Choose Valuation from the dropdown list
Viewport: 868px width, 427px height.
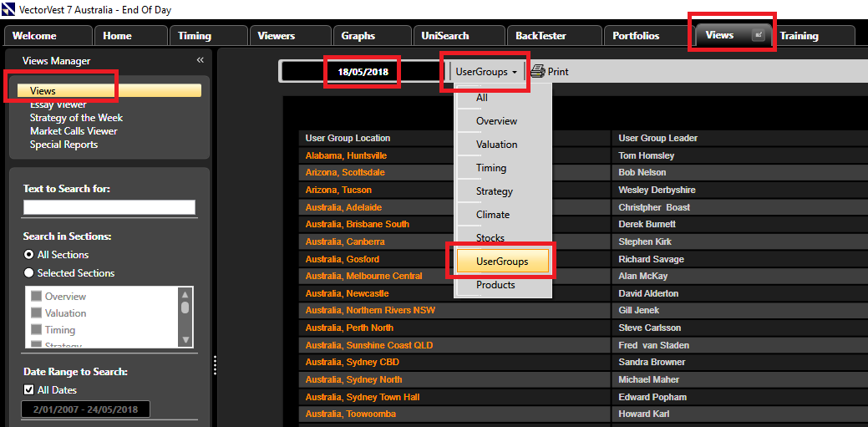point(496,145)
